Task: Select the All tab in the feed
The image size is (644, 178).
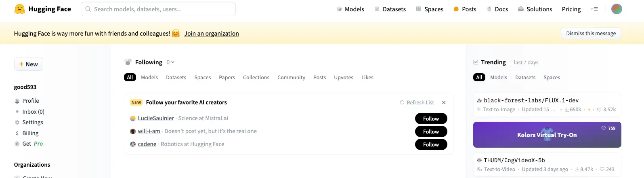Action: pos(130,77)
